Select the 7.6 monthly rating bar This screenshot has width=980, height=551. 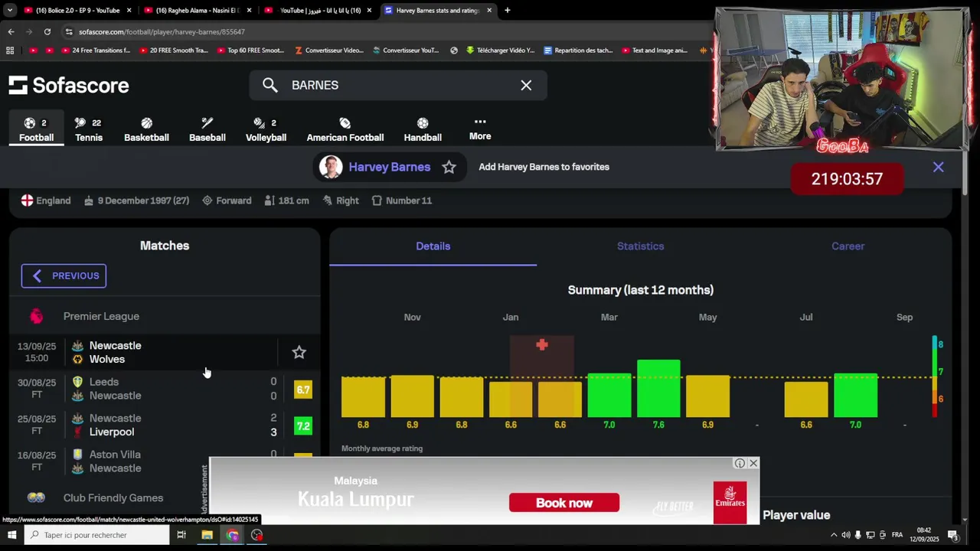[658, 388]
